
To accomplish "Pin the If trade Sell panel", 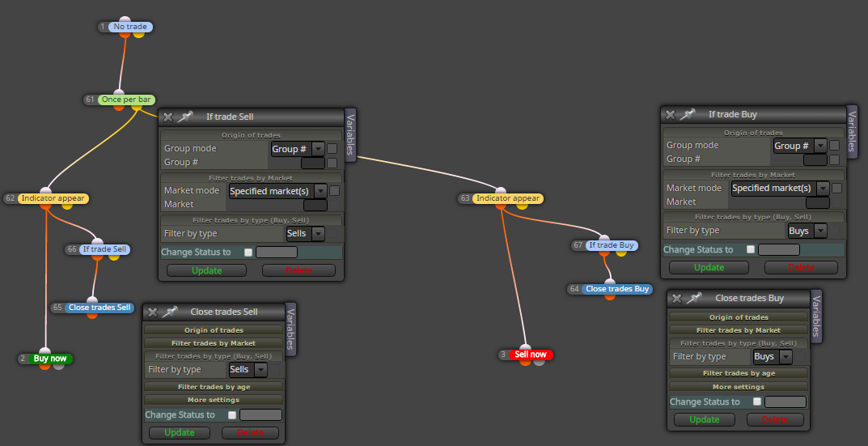I will pyautogui.click(x=185, y=117).
